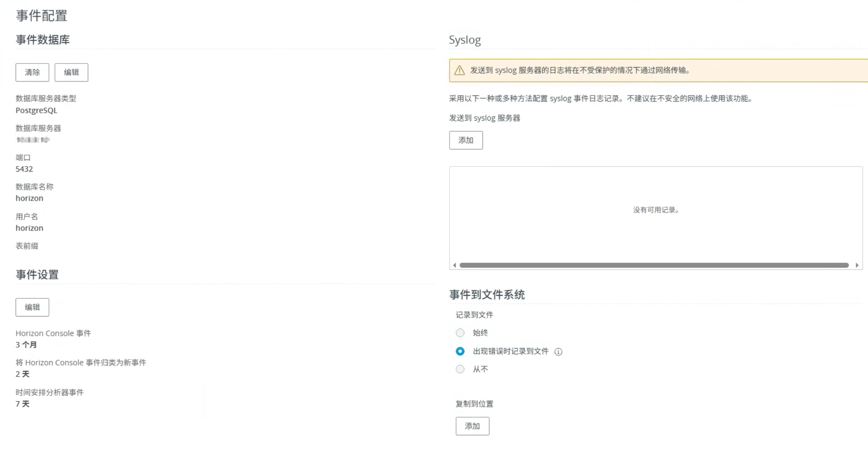Click 编辑 button under 事件设置
The width and height of the screenshot is (868, 454).
click(x=32, y=307)
